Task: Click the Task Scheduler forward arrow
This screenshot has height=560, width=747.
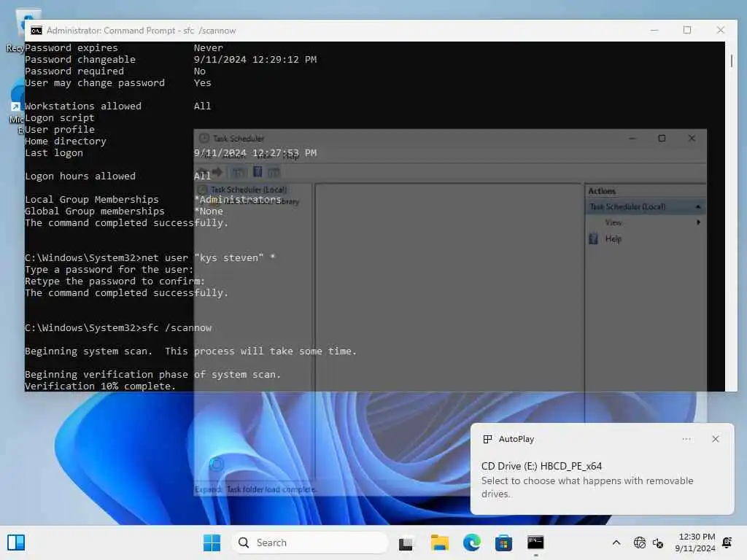Action: 217,172
